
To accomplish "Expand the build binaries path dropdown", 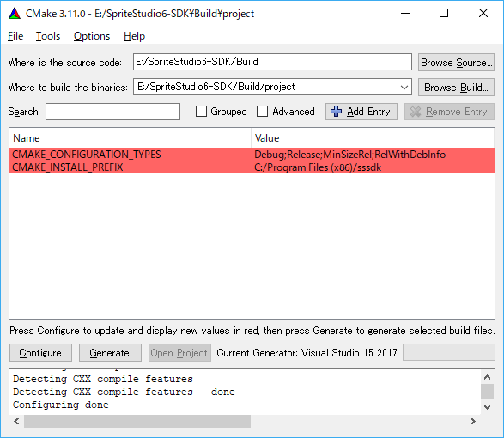I will pos(404,87).
